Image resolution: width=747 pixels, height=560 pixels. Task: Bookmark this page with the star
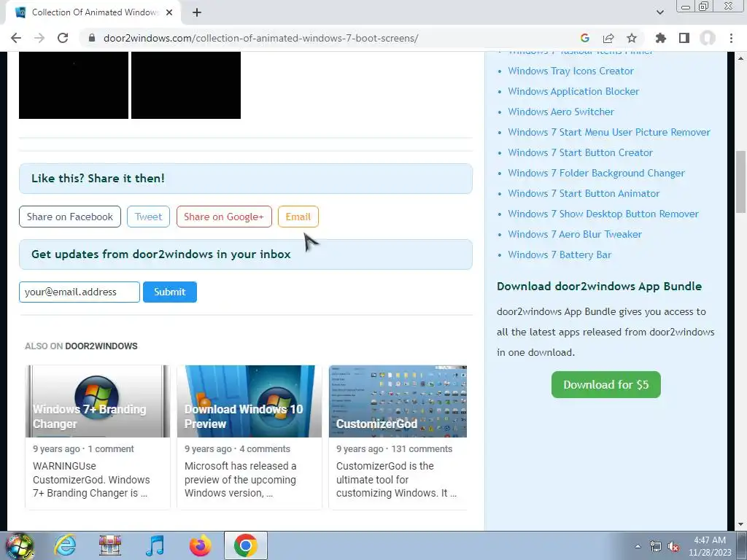pos(631,38)
